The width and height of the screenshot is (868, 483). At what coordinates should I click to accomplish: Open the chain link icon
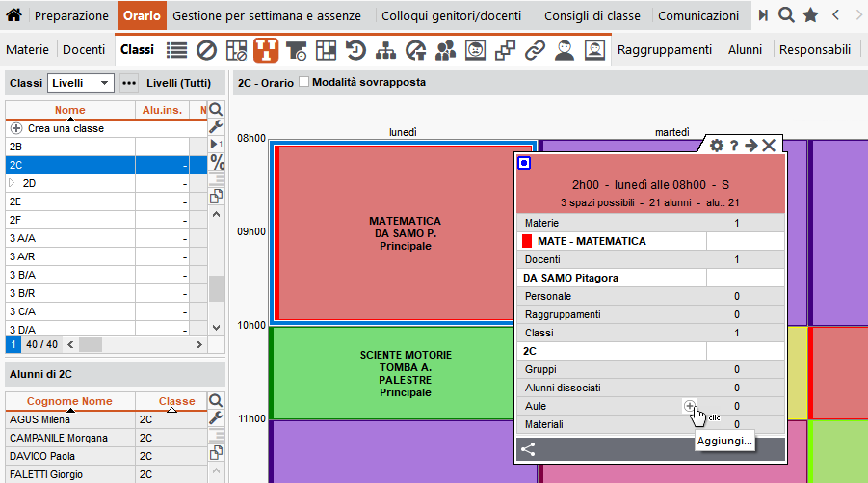pyautogui.click(x=535, y=50)
